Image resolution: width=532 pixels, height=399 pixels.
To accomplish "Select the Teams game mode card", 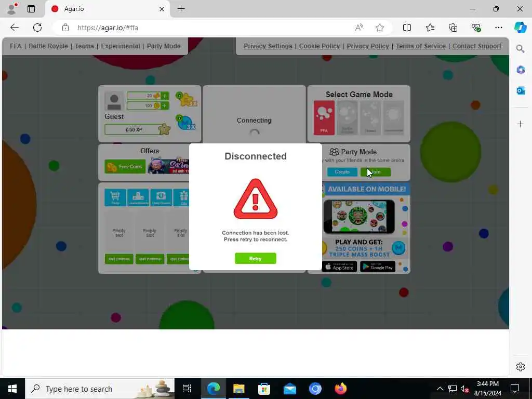I will click(x=370, y=118).
